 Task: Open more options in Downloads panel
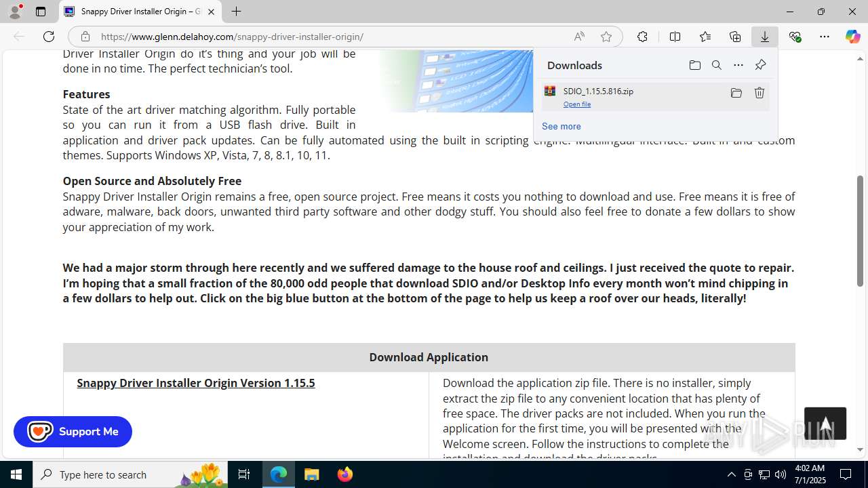coord(738,65)
